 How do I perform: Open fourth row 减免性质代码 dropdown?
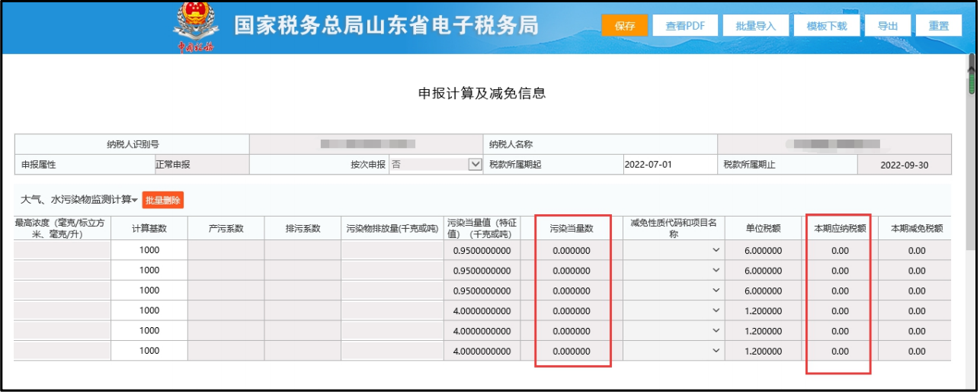(716, 310)
